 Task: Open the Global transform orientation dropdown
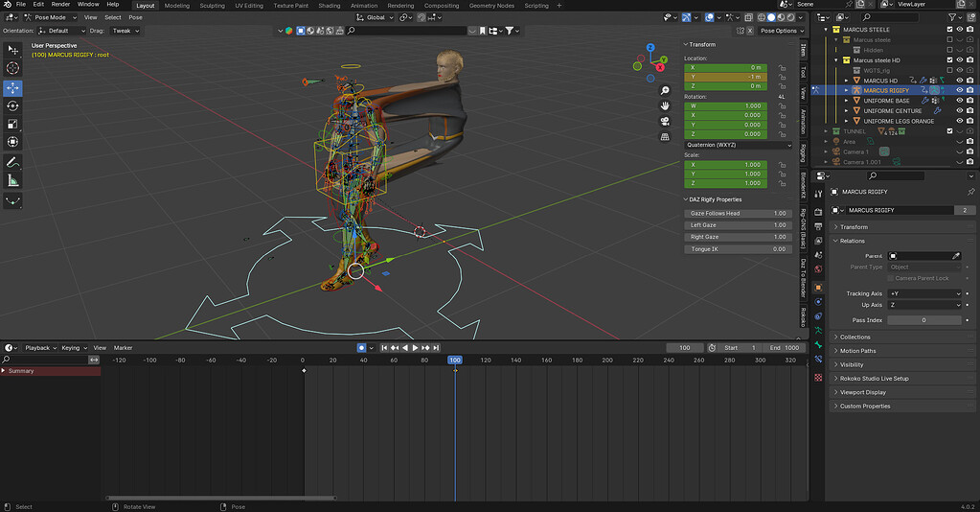tap(375, 17)
